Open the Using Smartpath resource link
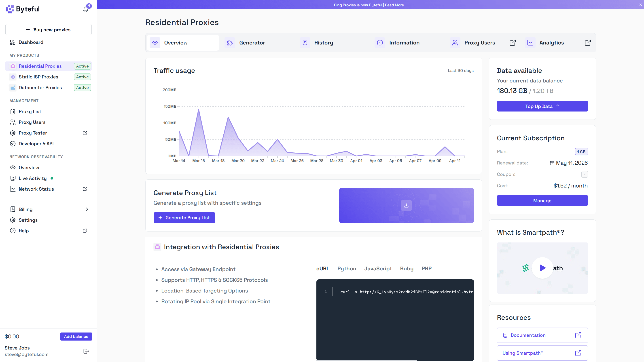This screenshot has height=362, width=644. tap(542, 353)
